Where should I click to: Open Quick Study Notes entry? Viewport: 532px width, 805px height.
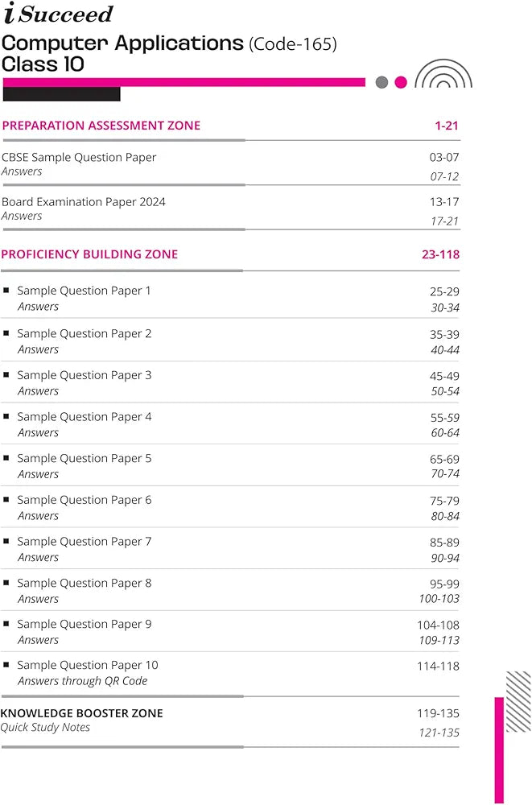(x=45, y=728)
